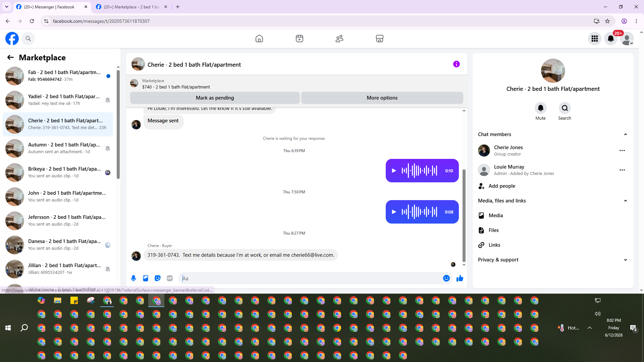The height and width of the screenshot is (362, 644).
Task: View shared Media in the chat
Action: pyautogui.click(x=553, y=216)
